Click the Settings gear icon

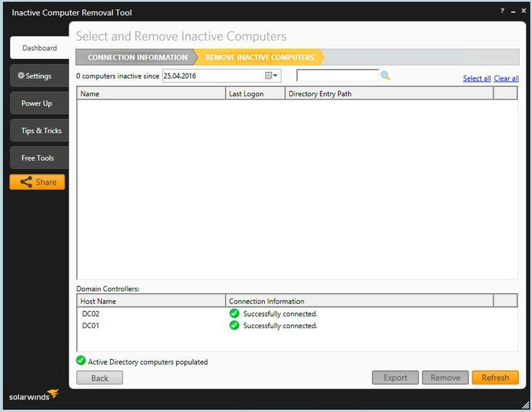(21, 76)
